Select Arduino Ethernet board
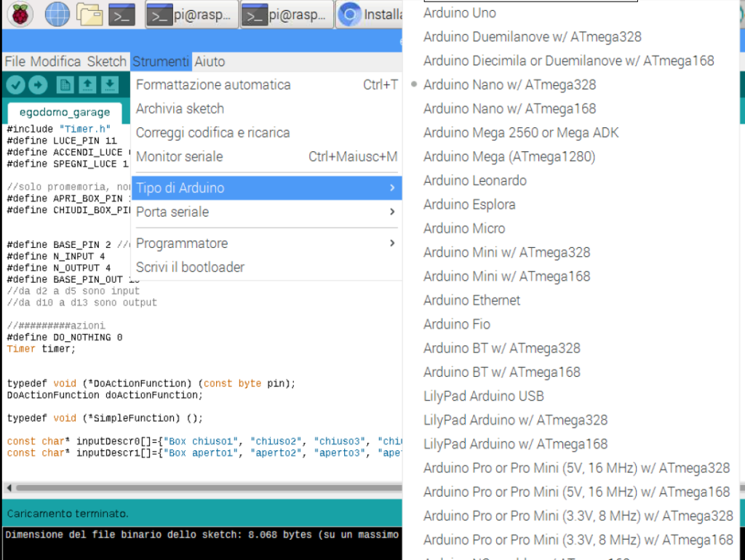 [571, 300]
